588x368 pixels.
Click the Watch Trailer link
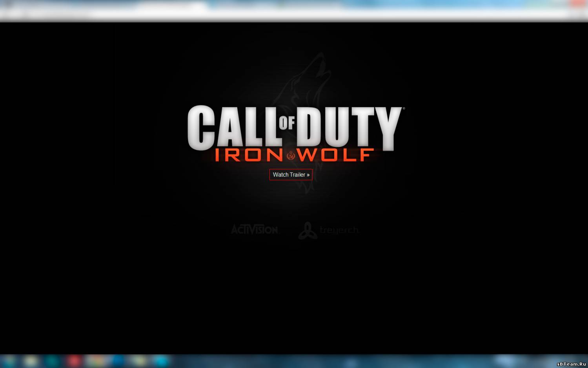(291, 175)
